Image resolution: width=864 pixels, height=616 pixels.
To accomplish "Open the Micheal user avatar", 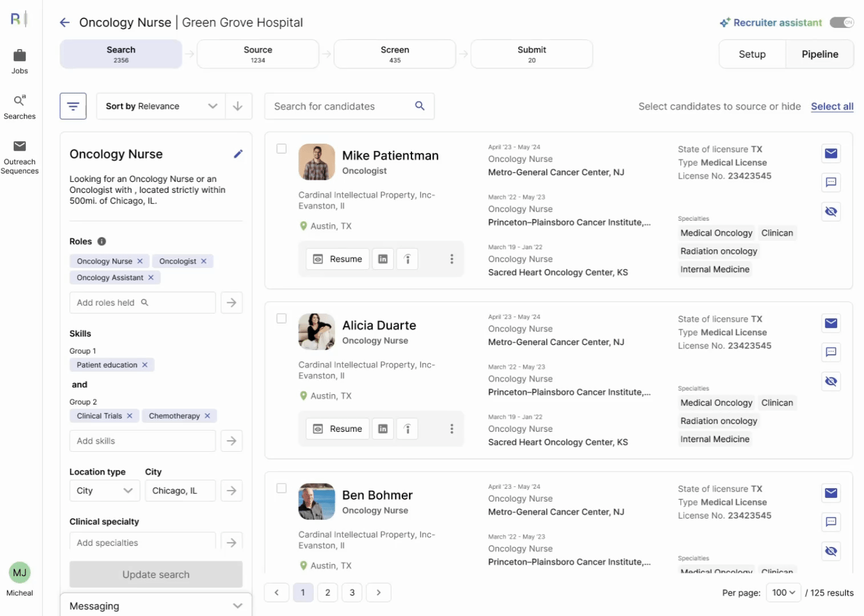I will (19, 573).
